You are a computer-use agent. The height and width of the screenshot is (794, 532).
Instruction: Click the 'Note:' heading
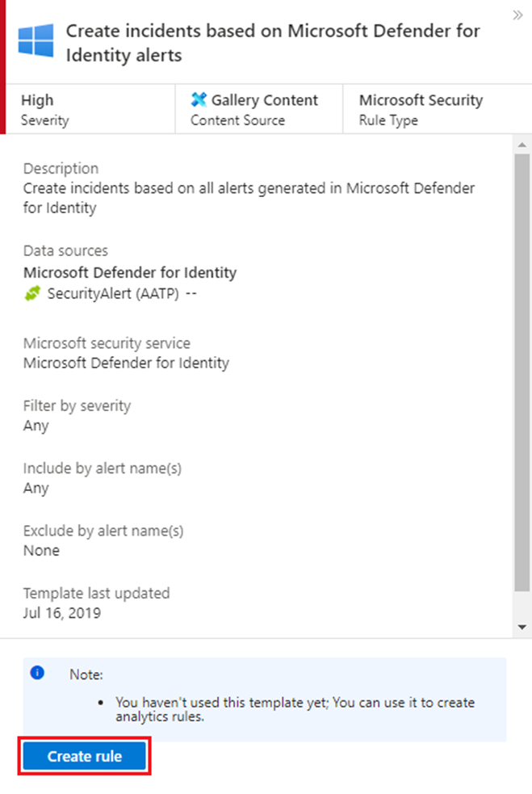point(86,674)
